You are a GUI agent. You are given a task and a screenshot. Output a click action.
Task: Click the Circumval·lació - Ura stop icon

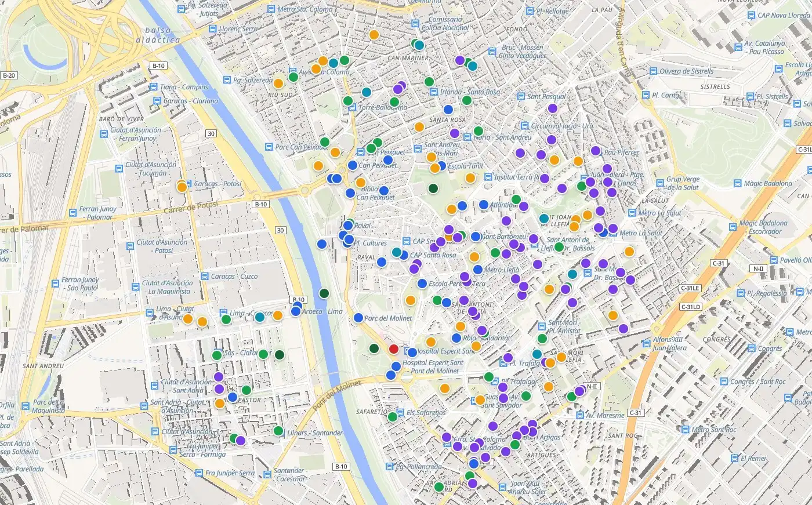(x=524, y=126)
